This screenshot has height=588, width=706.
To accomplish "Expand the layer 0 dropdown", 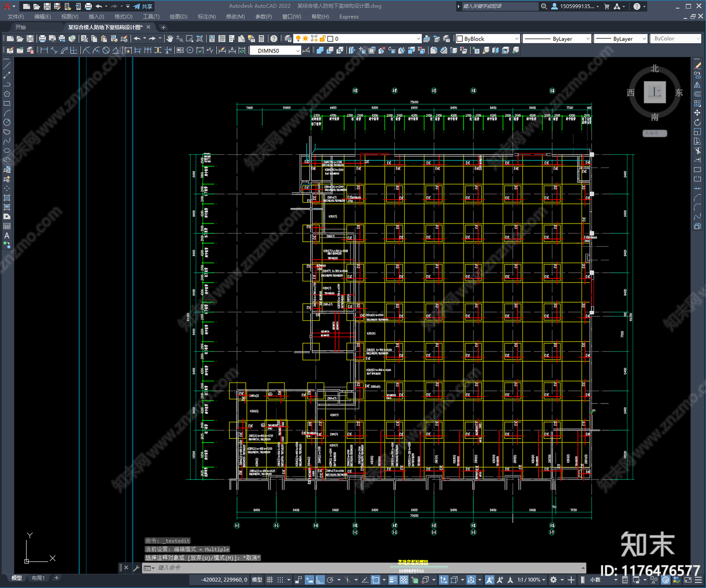I will 418,39.
